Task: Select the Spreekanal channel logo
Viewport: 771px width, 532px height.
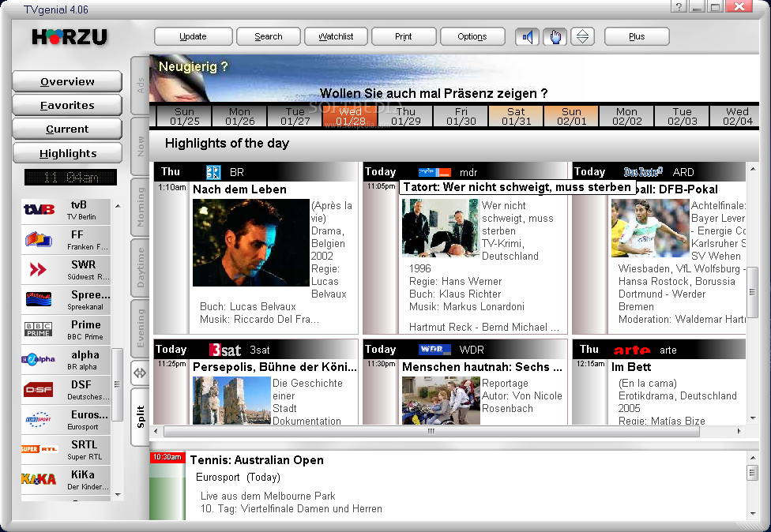Action: (x=39, y=299)
